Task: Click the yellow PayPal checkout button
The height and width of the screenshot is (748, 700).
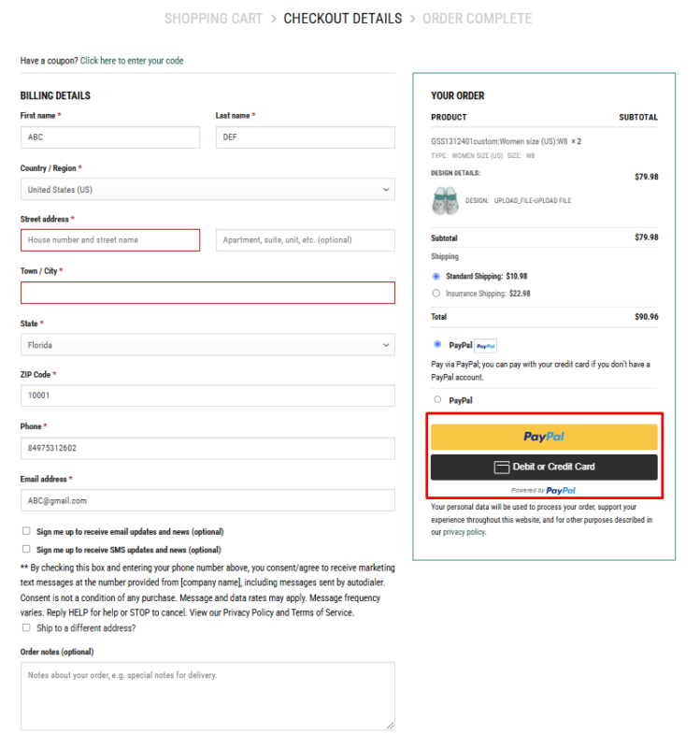Action: point(544,437)
